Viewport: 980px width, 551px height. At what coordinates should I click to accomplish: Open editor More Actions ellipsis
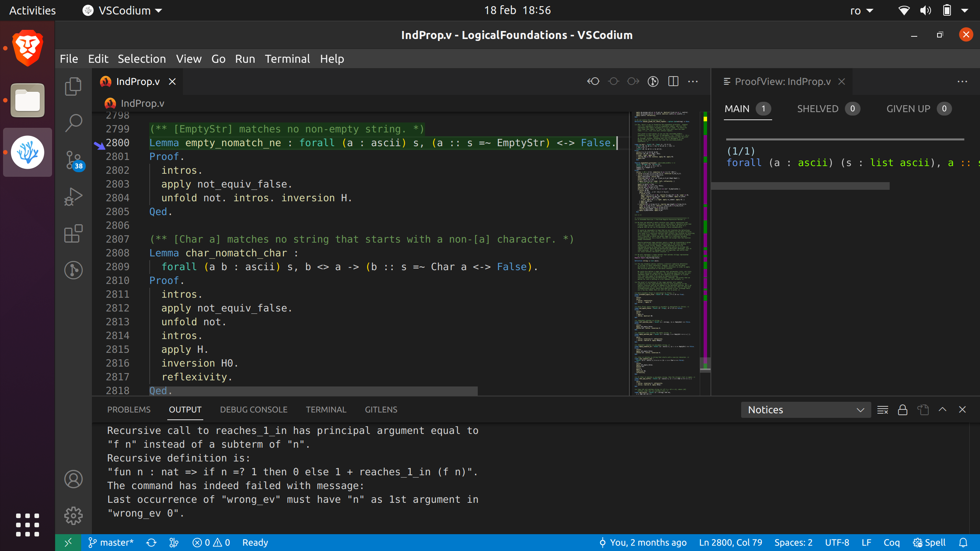pyautogui.click(x=693, y=82)
